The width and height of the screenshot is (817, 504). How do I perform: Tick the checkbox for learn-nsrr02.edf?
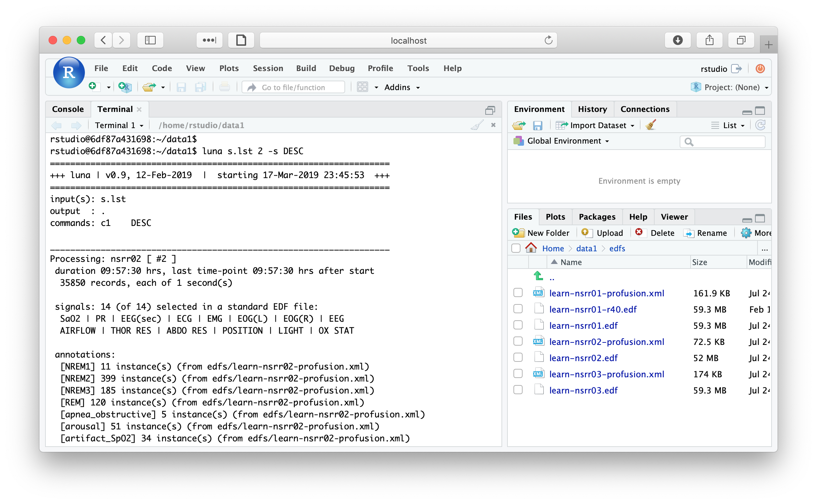tap(518, 358)
